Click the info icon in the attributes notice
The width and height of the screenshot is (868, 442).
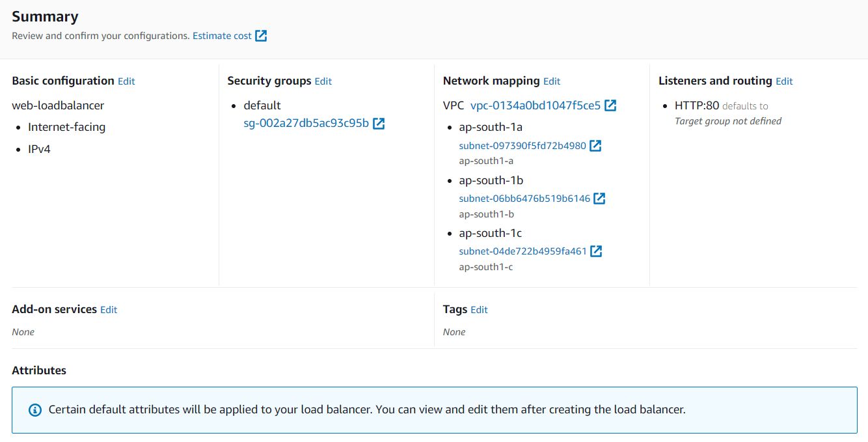(35, 410)
